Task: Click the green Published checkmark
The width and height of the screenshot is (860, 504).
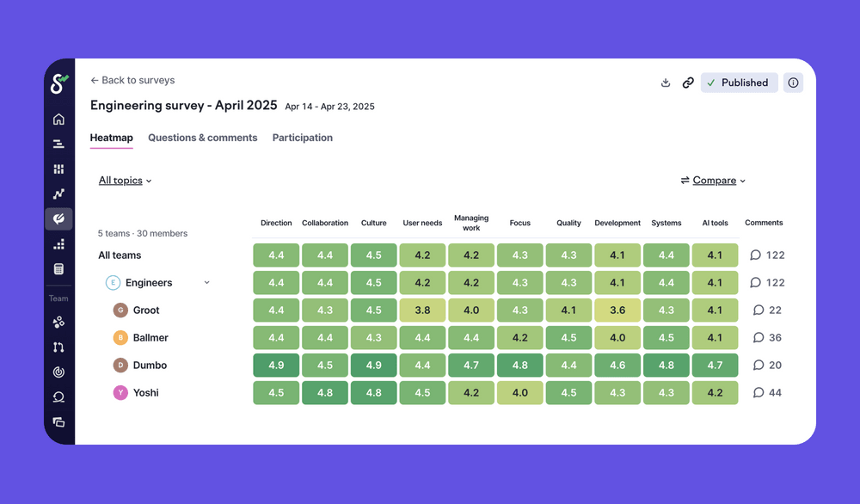Action: pyautogui.click(x=711, y=83)
